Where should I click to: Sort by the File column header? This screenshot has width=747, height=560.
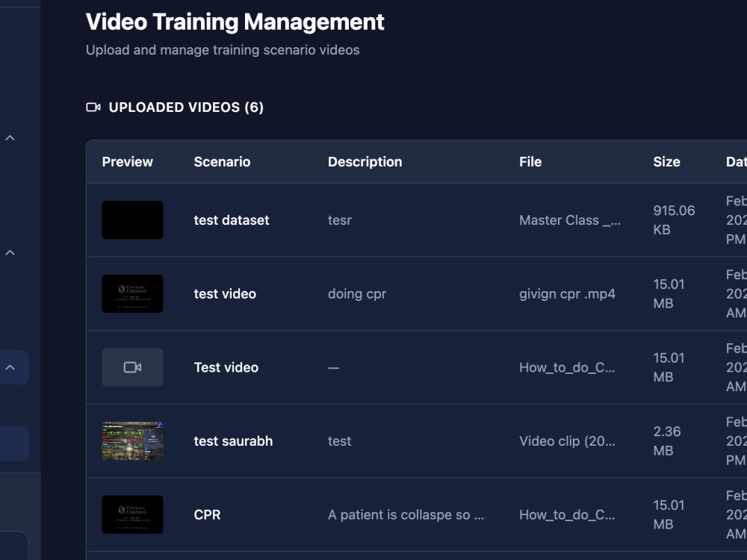coord(530,162)
